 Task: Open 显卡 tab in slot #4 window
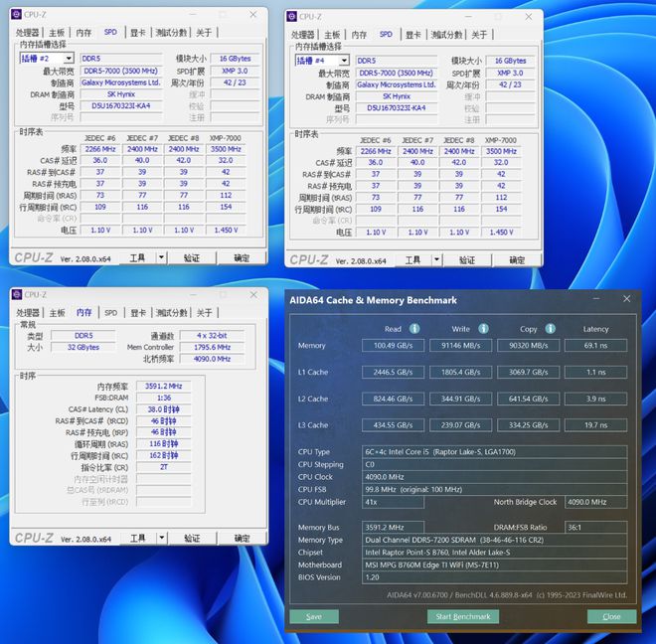(x=412, y=35)
